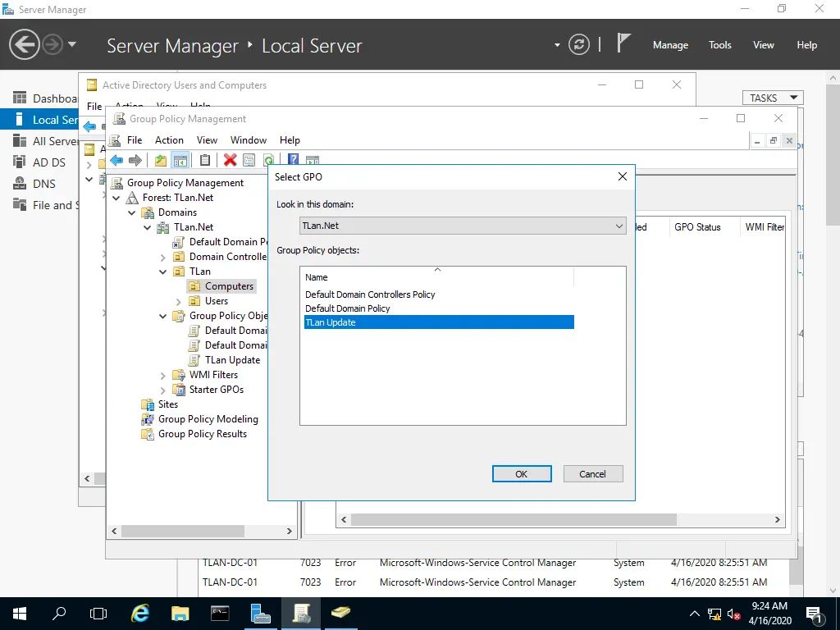Select TLan Update in the Select GPO list
Viewport: 840px width, 630px height.
click(x=439, y=322)
